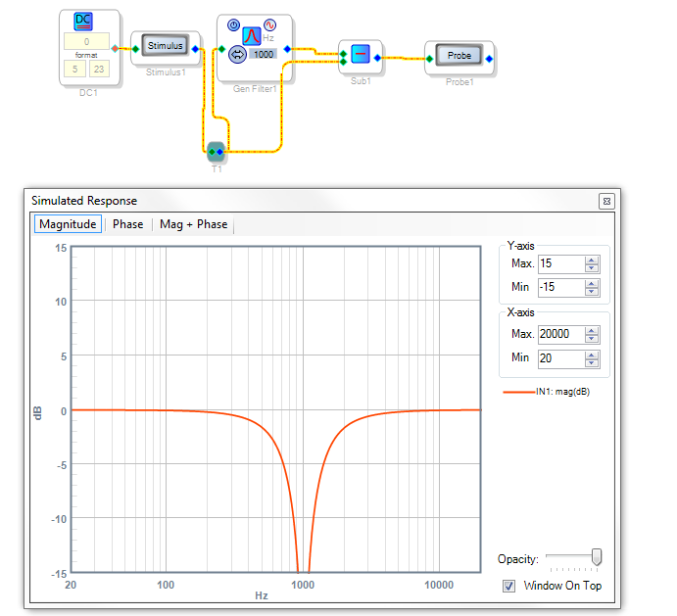Click the Stimulus1 block label
The width and height of the screenshot is (677, 616).
166,72
